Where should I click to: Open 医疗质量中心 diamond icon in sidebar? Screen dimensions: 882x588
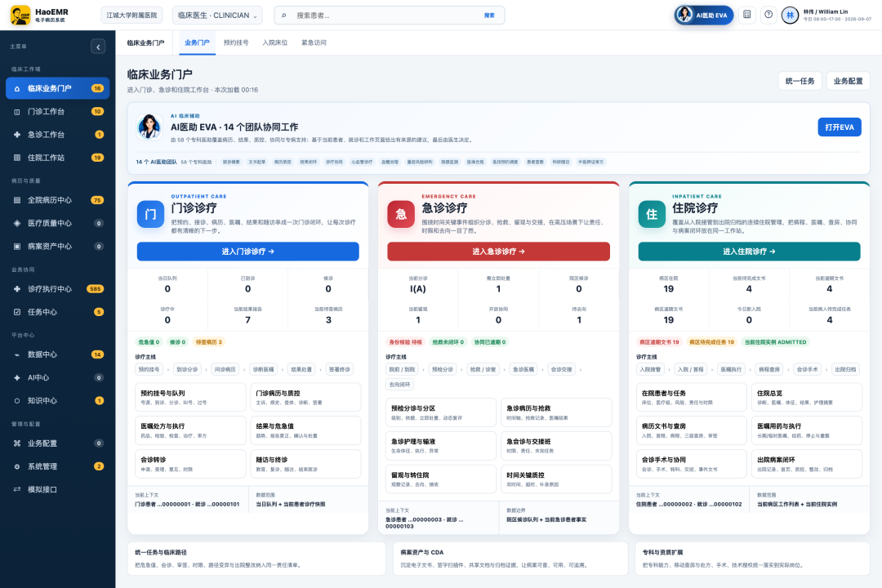pos(17,224)
